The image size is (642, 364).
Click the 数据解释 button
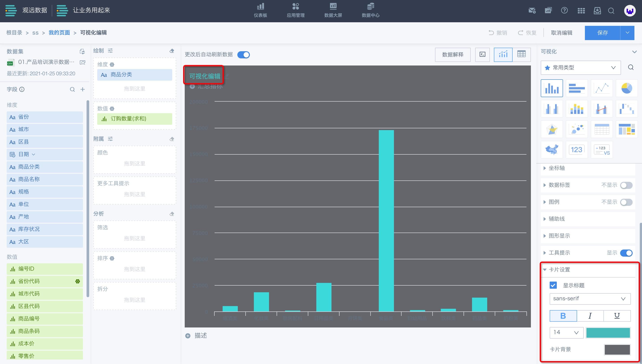pyautogui.click(x=453, y=55)
